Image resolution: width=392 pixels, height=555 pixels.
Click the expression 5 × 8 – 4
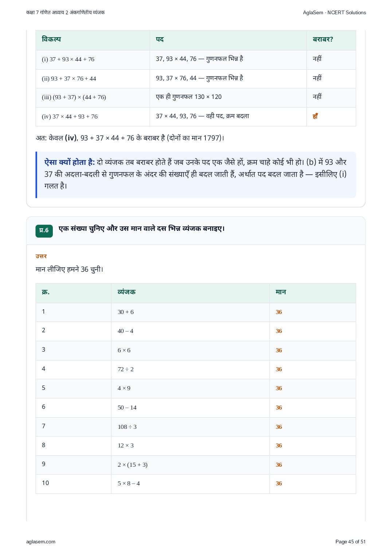129,483
